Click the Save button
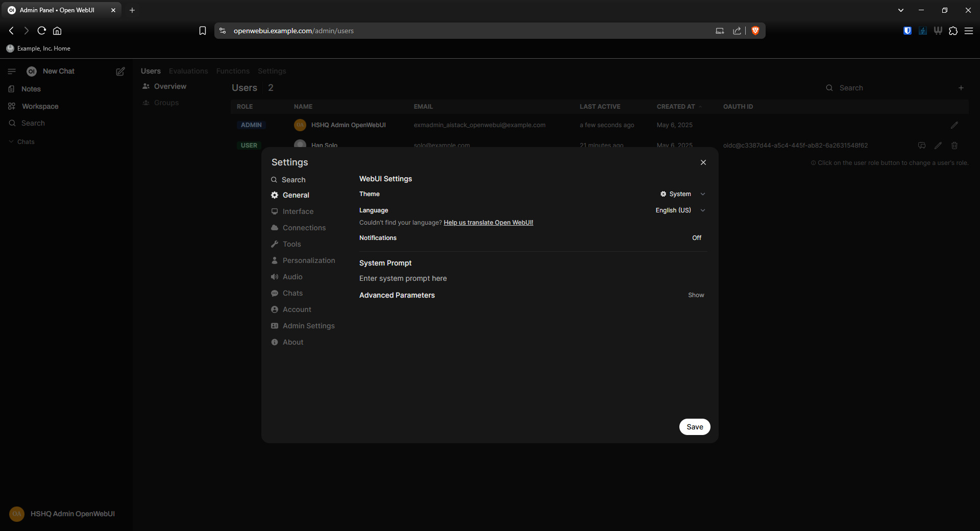Viewport: 980px width, 531px height. click(x=694, y=427)
